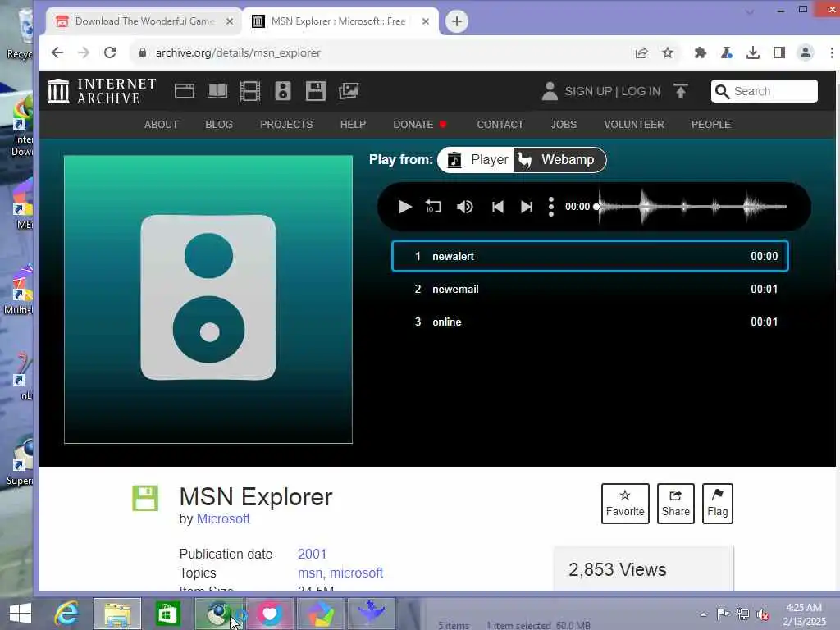Open the CONTACT menu item
This screenshot has width=840, height=630.
(500, 125)
